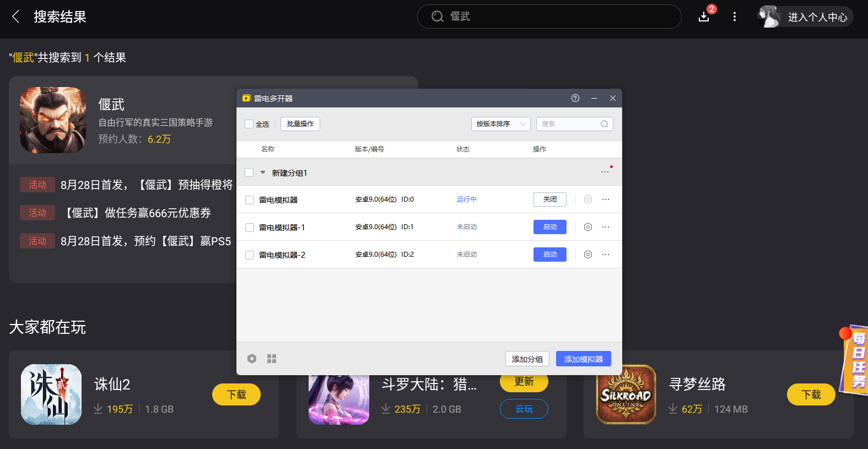The image size is (868, 449).
Task: Open the 预约【偃武】赢PS5 activity
Action: coord(145,241)
